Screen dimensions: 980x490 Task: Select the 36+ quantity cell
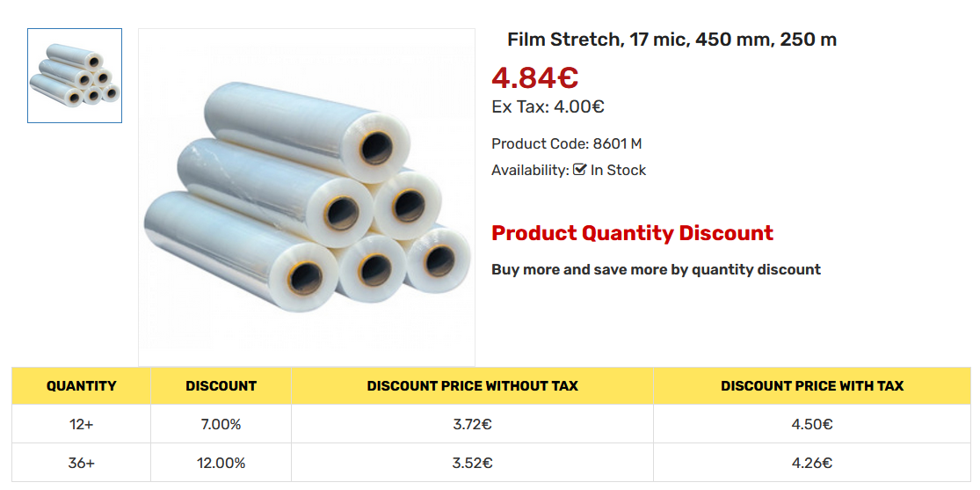[x=82, y=463]
